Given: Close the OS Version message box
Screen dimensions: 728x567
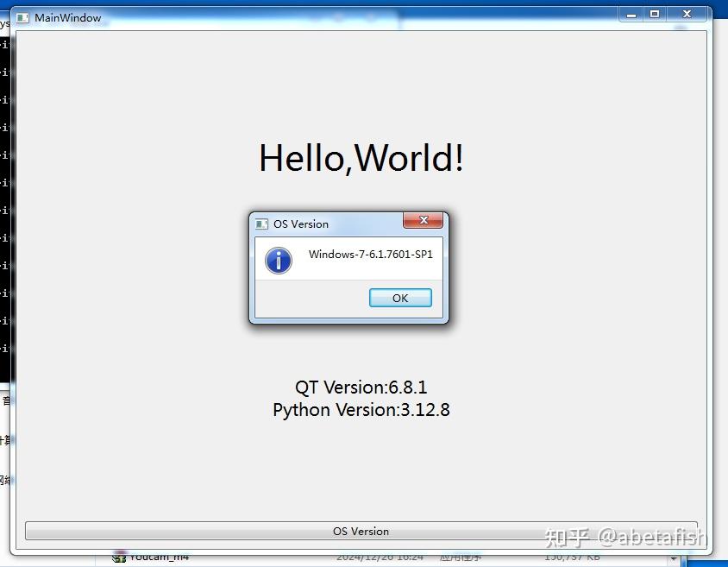Looking at the screenshot, I should click(x=423, y=221).
